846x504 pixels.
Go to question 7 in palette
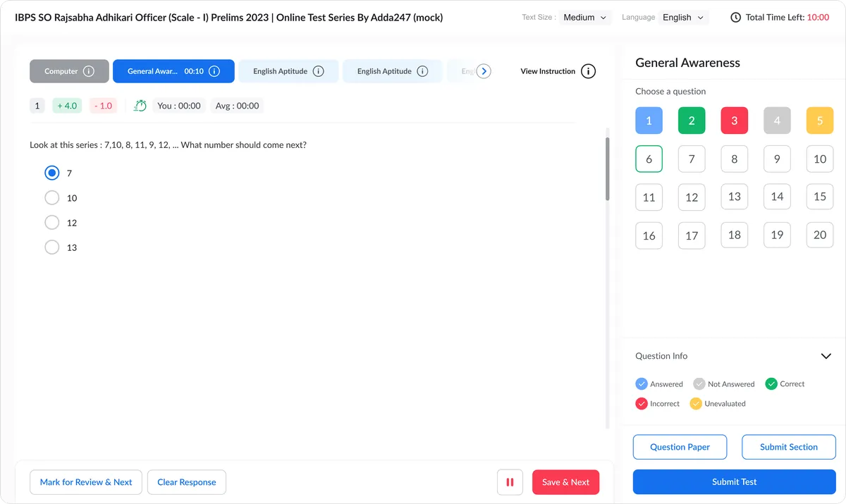(692, 159)
